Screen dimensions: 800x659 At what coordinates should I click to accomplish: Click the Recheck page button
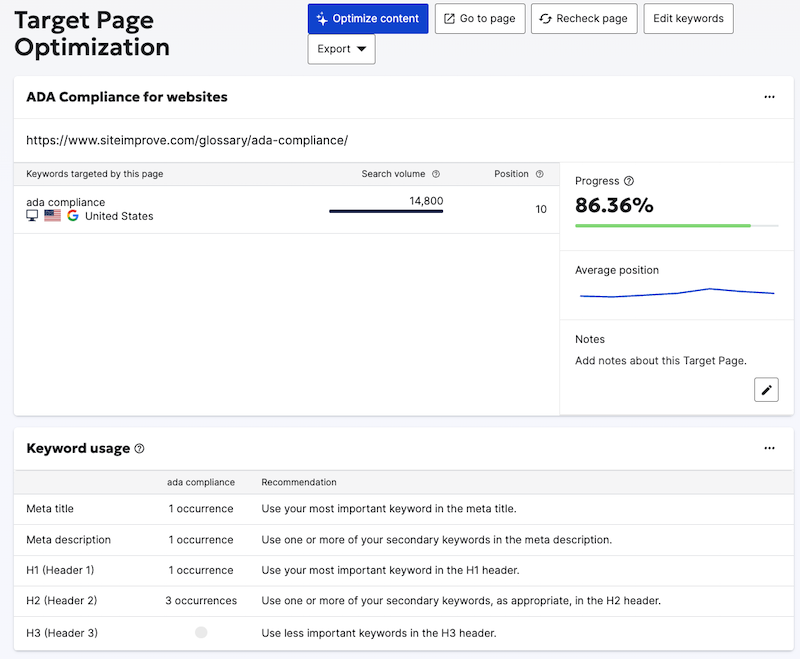[x=584, y=19]
